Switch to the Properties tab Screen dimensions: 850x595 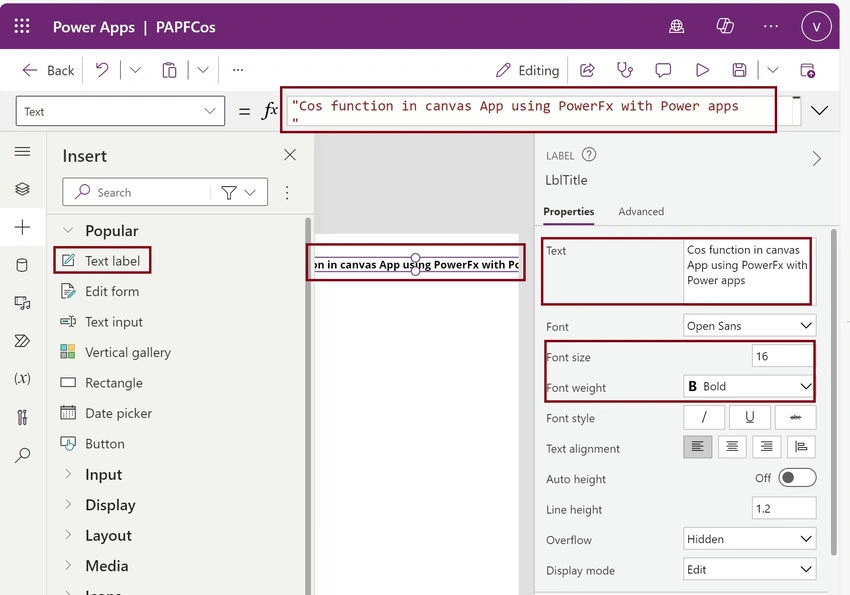click(x=569, y=211)
